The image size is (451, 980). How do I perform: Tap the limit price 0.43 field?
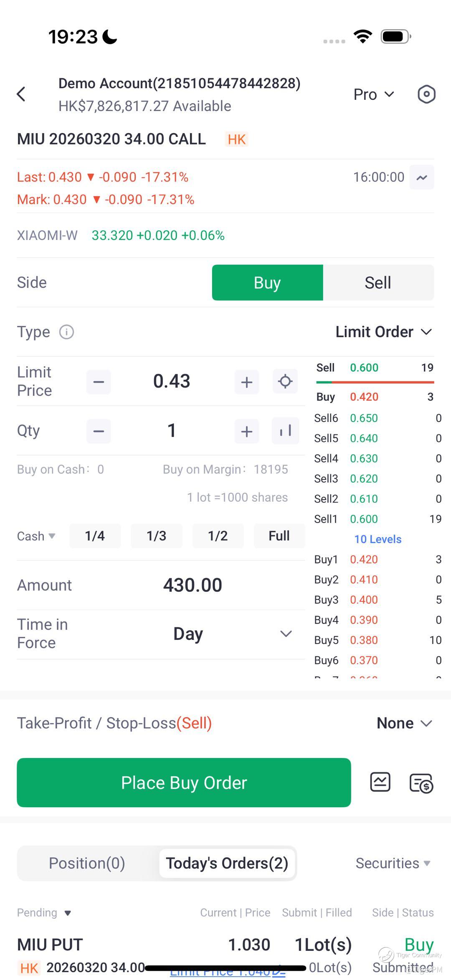coord(172,381)
